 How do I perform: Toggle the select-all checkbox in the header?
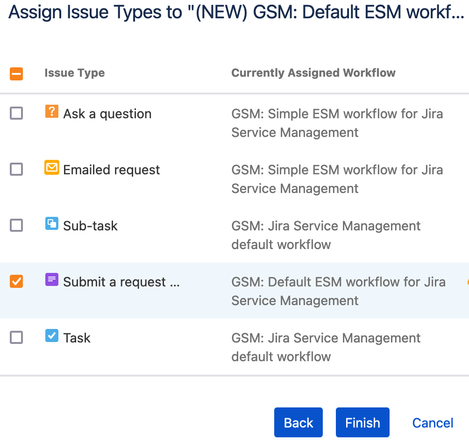point(16,74)
